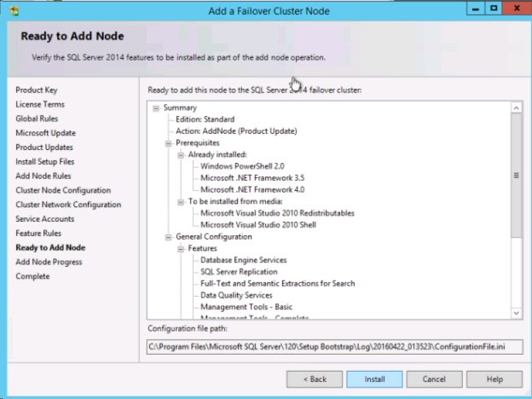Select the Edition: Standard row
The image size is (532, 399).
click(x=205, y=119)
